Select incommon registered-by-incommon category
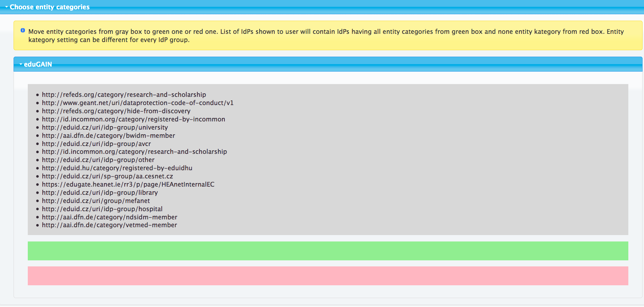 (133, 119)
